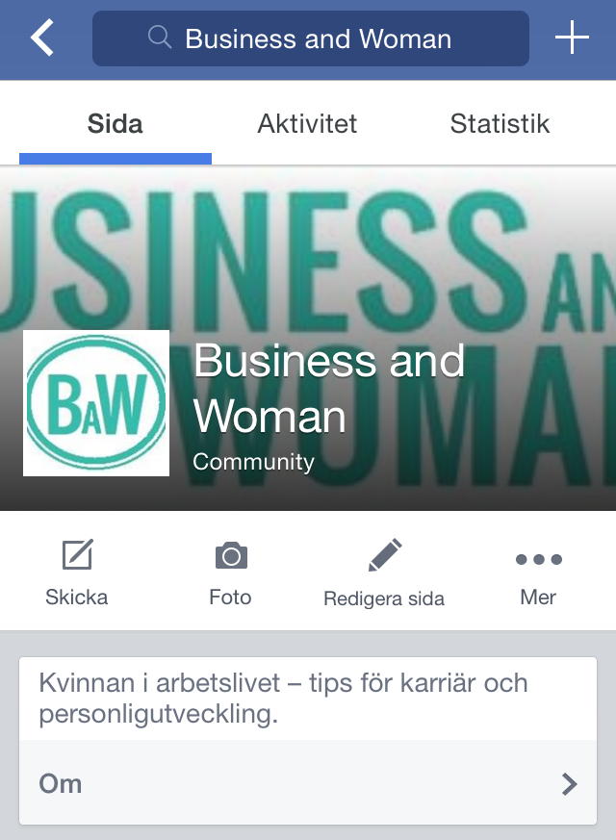616x840 pixels.
Task: Open the BaW profile picture
Action: [x=96, y=403]
